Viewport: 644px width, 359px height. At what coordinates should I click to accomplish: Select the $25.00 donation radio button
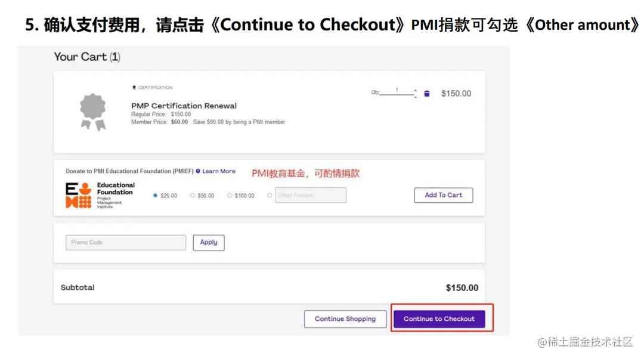point(155,196)
